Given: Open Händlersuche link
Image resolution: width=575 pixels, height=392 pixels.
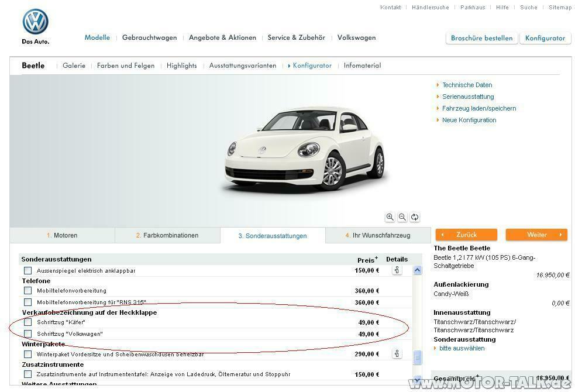Looking at the screenshot, I should click(x=430, y=8).
